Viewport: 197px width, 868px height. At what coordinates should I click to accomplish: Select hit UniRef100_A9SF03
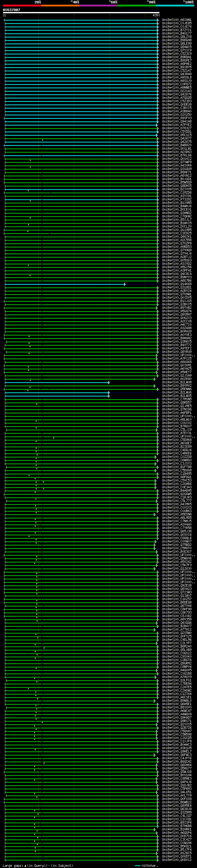(176, 118)
